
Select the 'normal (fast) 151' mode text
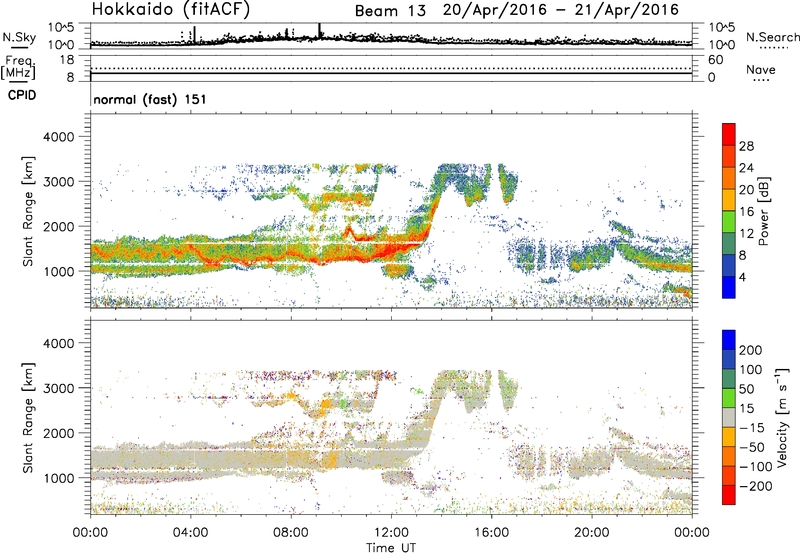click(x=150, y=99)
